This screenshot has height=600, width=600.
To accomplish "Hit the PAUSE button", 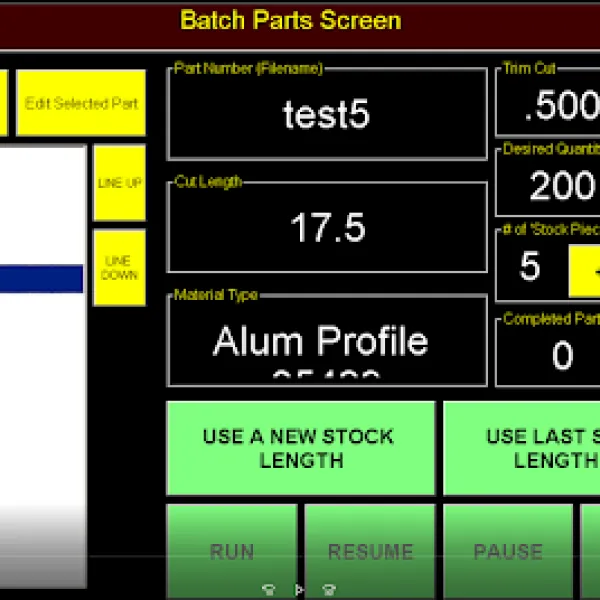I will click(x=508, y=551).
